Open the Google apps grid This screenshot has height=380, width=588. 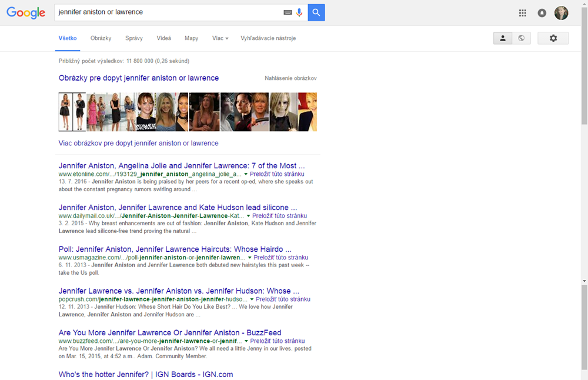pyautogui.click(x=522, y=13)
